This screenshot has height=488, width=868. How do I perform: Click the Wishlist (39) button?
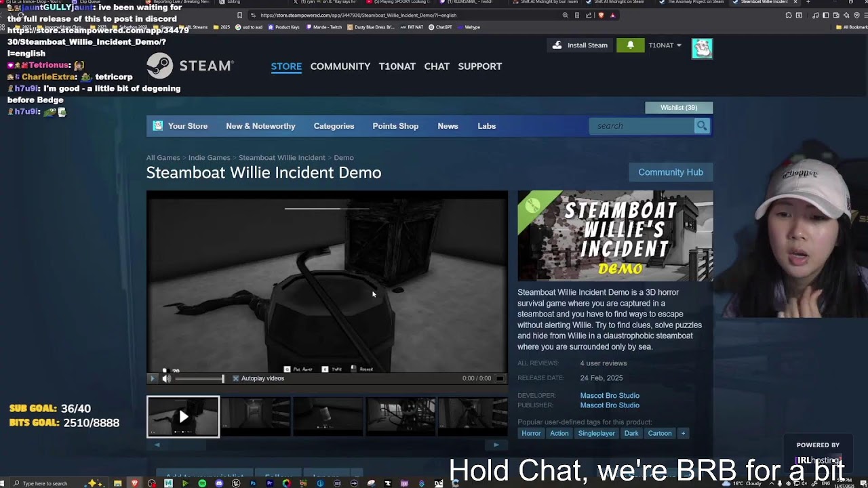[x=679, y=108]
